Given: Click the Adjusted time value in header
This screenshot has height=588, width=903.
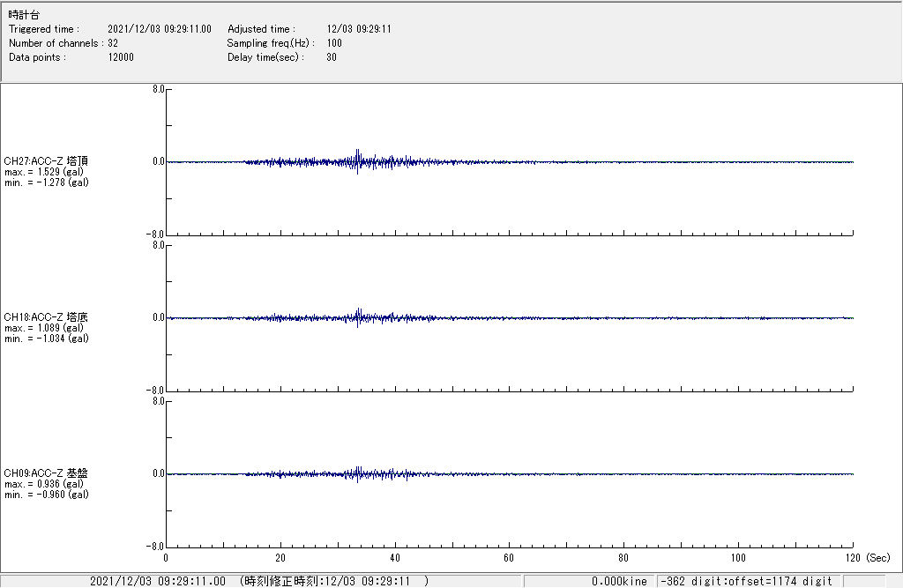Looking at the screenshot, I should tap(359, 29).
